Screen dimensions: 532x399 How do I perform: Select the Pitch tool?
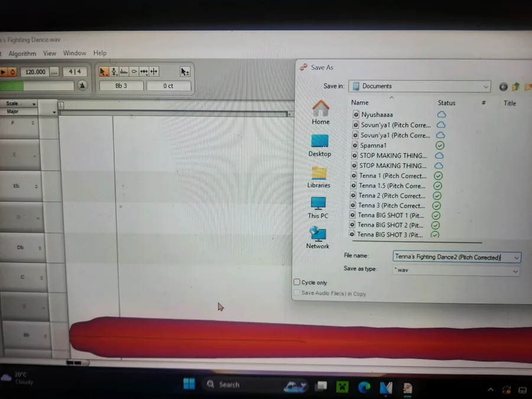tap(114, 72)
